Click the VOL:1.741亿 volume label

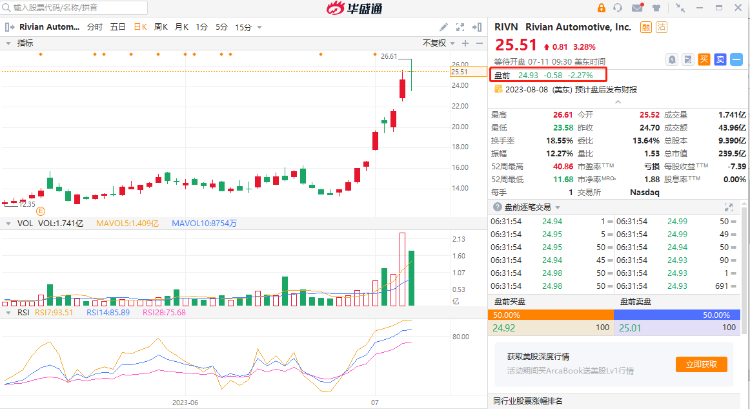click(x=61, y=223)
